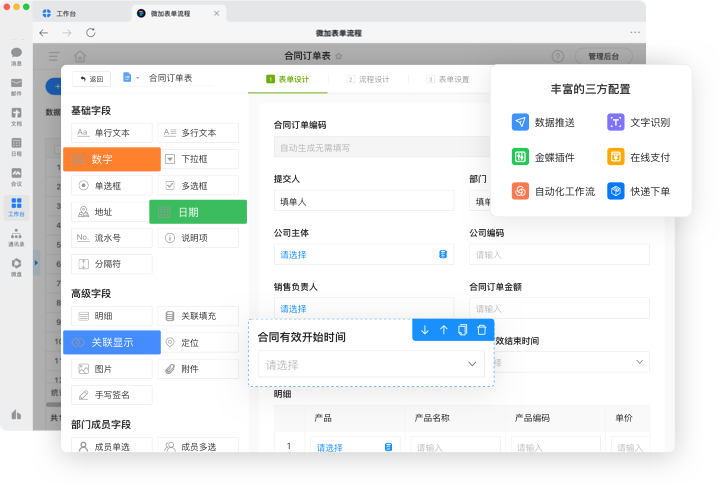723x486 pixels.
Task: Open the three-dot more menu
Action: [635, 32]
